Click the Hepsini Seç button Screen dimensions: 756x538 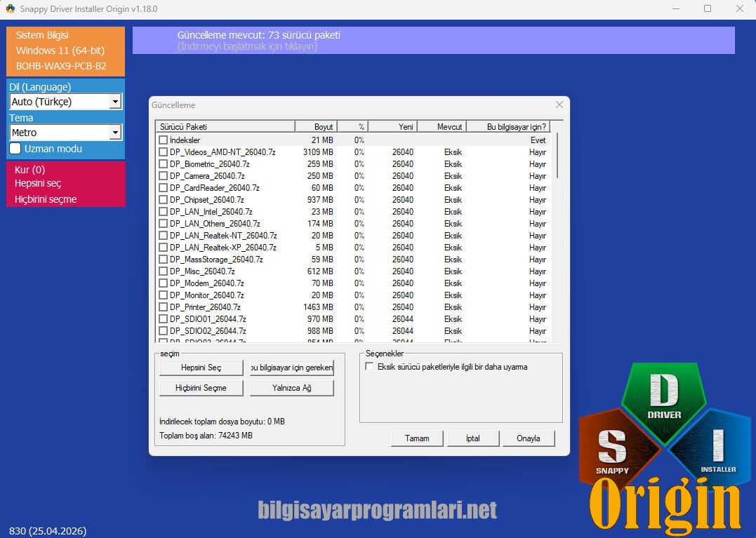201,368
